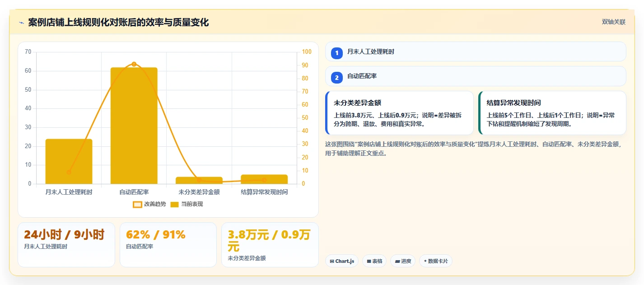The image size is (644, 285).
Task: Click the 表格 tag
Action: 374,261
